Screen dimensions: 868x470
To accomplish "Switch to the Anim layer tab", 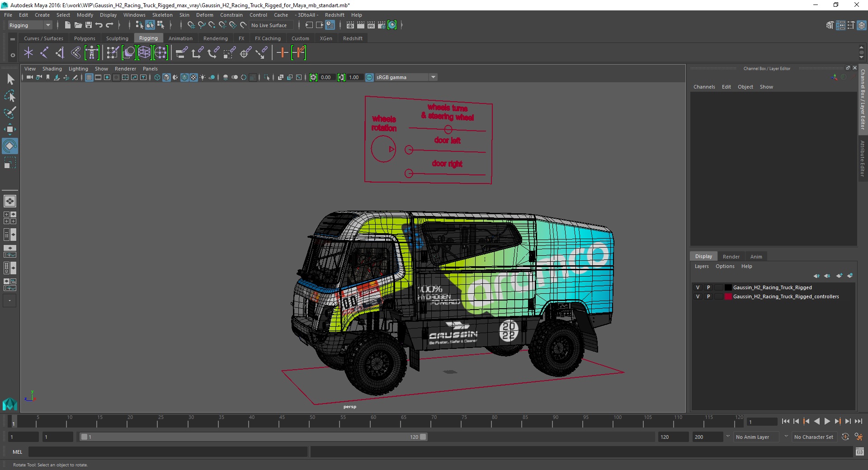I will tap(756, 256).
